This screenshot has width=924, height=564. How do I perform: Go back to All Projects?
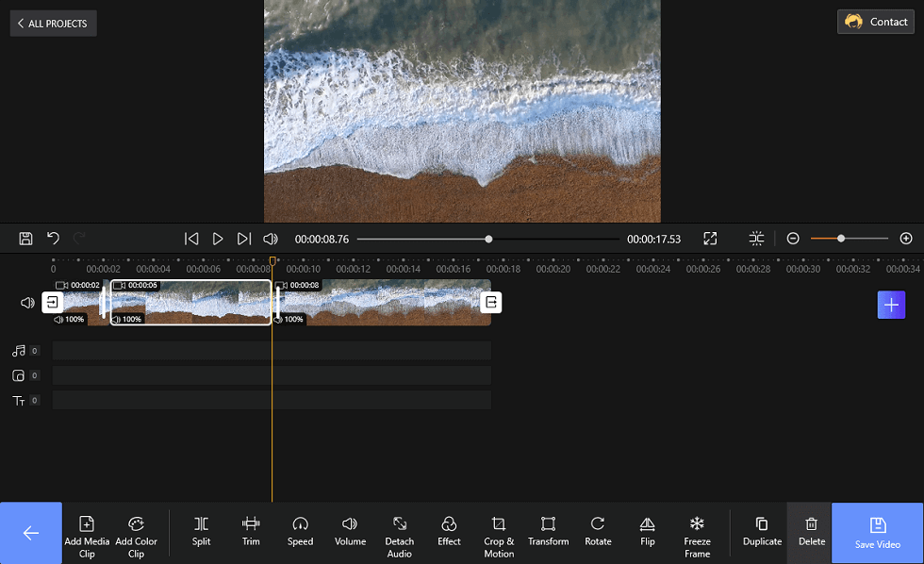(x=53, y=24)
